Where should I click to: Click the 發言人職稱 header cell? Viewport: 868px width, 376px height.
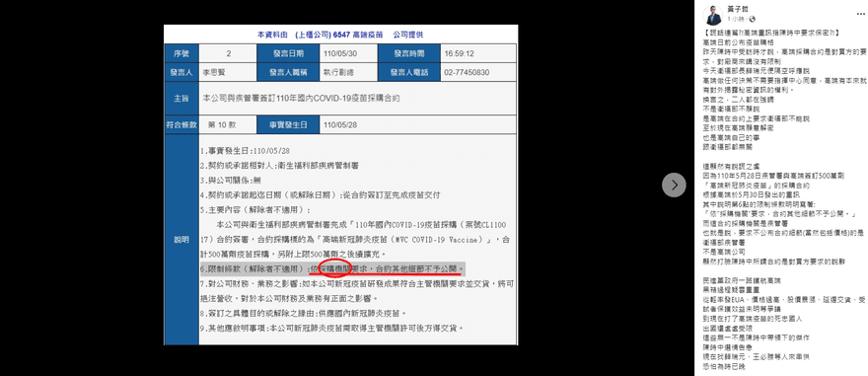(x=288, y=73)
